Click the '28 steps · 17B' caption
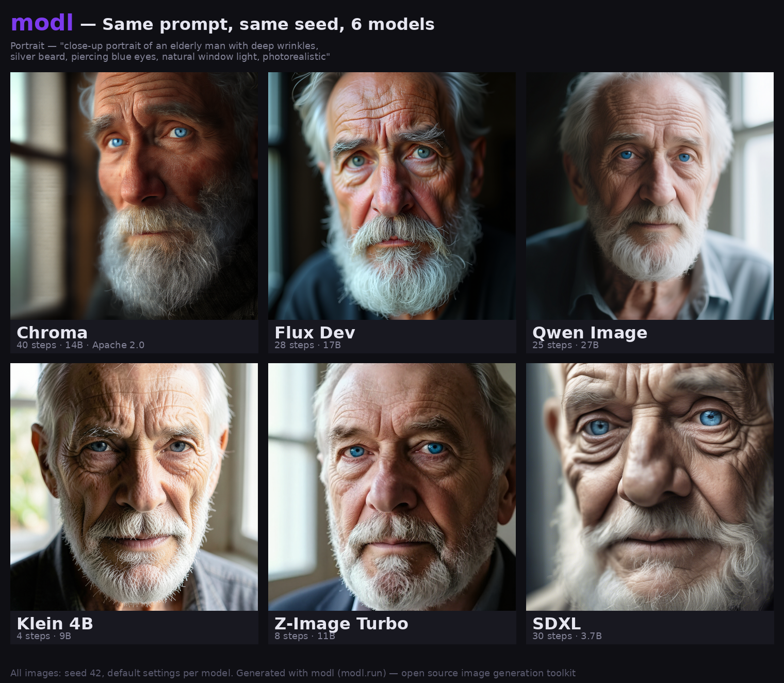 (307, 345)
